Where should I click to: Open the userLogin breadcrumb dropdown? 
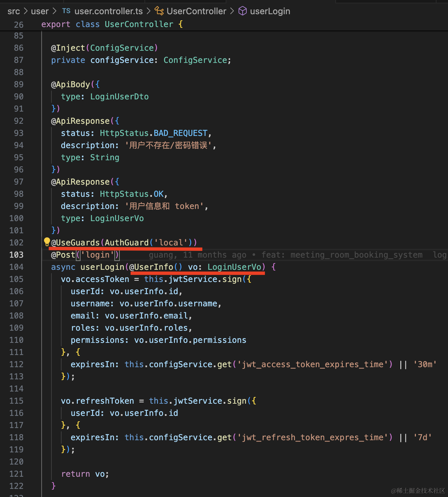(x=270, y=11)
